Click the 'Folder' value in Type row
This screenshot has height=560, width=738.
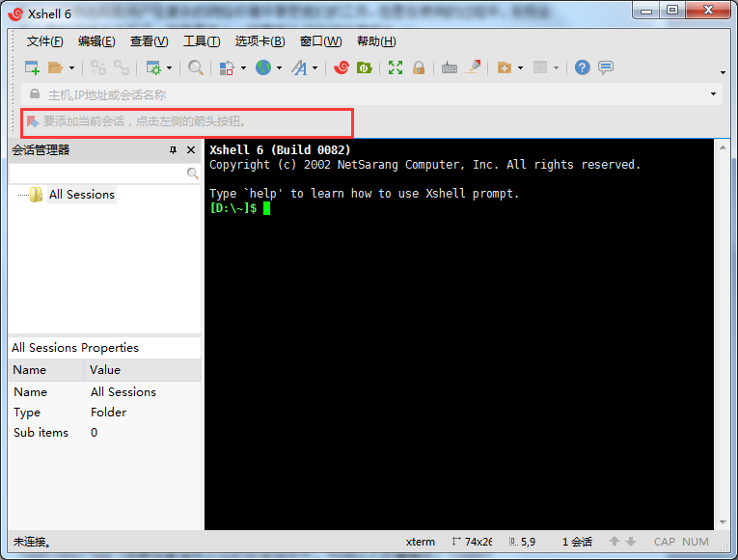click(x=108, y=413)
